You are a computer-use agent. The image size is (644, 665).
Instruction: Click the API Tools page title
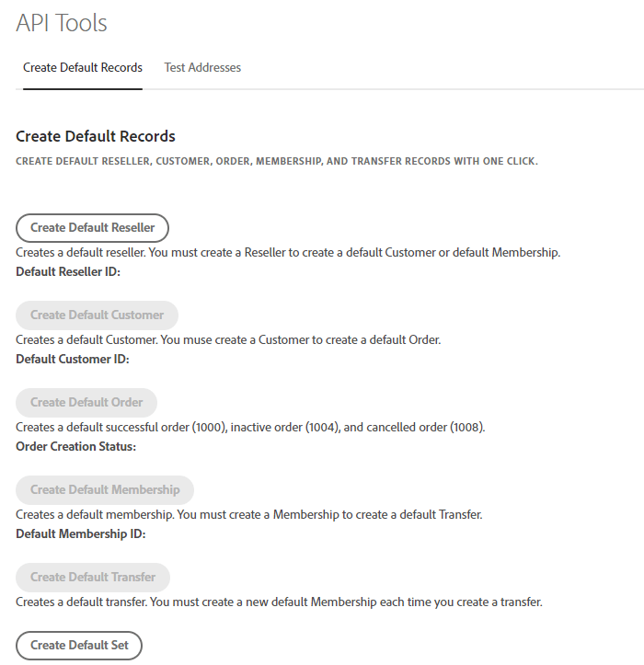click(62, 24)
